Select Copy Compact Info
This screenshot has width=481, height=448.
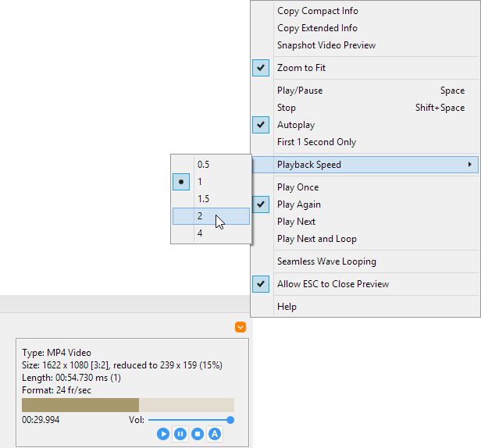(x=318, y=11)
